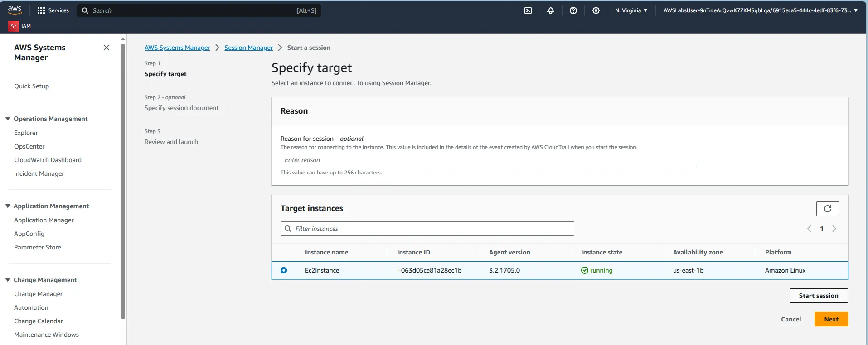Go to next page of instances

(x=834, y=229)
